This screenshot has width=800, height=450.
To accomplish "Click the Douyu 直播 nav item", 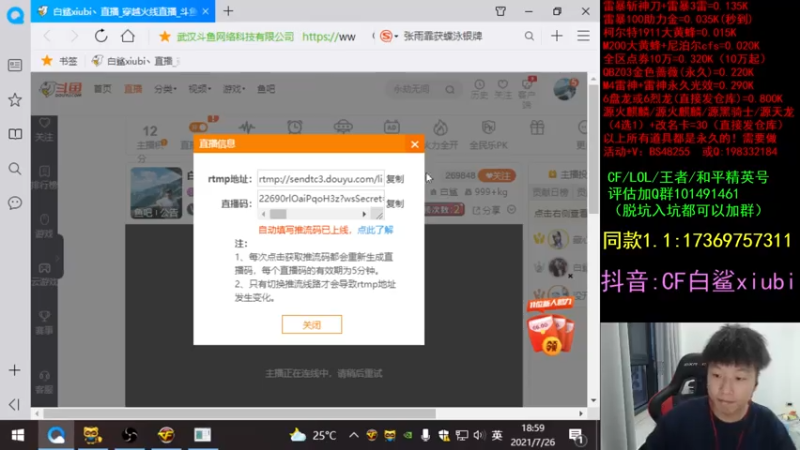I will point(133,89).
